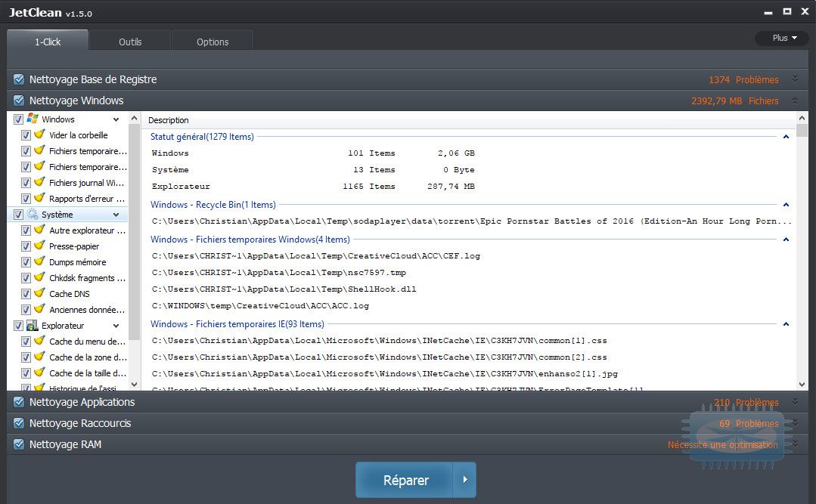Screen dimensions: 816x504
Task: Collapse Fichiers temporaires IE group arrow
Action: pyautogui.click(x=786, y=324)
